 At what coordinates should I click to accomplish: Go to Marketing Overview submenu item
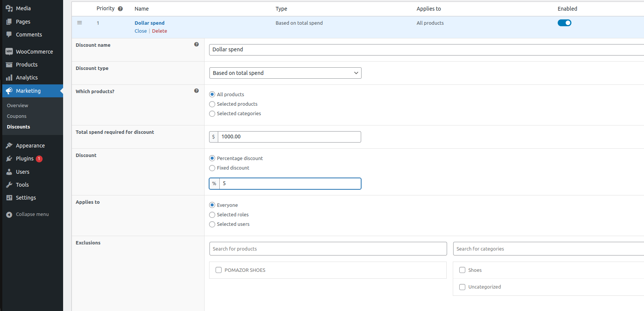17,106
